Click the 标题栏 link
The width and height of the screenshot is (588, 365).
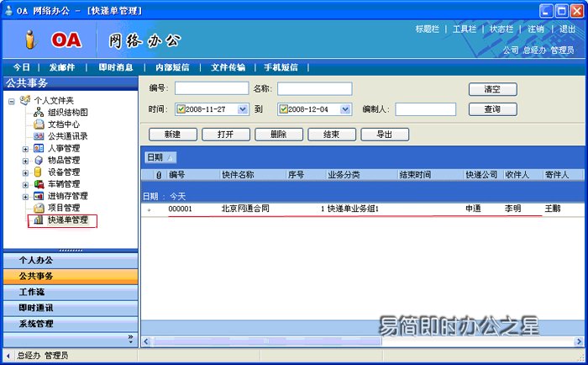[427, 29]
